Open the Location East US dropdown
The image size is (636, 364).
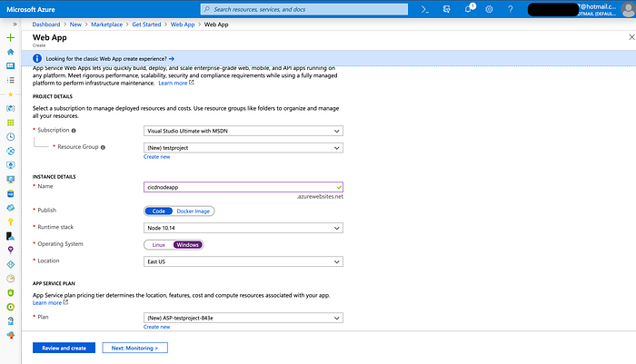[x=243, y=261]
